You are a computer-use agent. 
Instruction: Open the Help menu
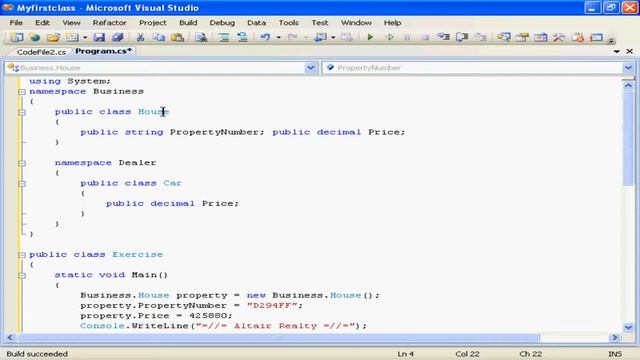(x=392, y=23)
